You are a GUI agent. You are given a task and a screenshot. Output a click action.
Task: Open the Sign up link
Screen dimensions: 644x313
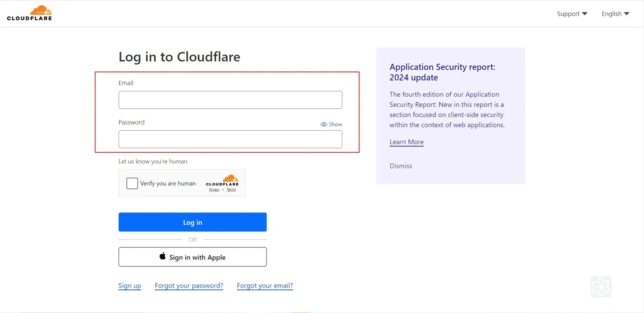[130, 286]
